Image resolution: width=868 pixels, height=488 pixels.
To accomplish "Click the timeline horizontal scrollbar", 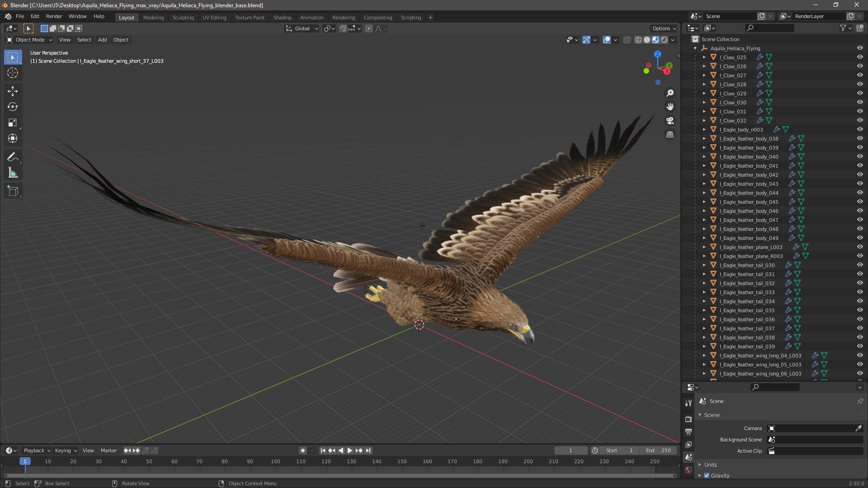I will click(340, 475).
